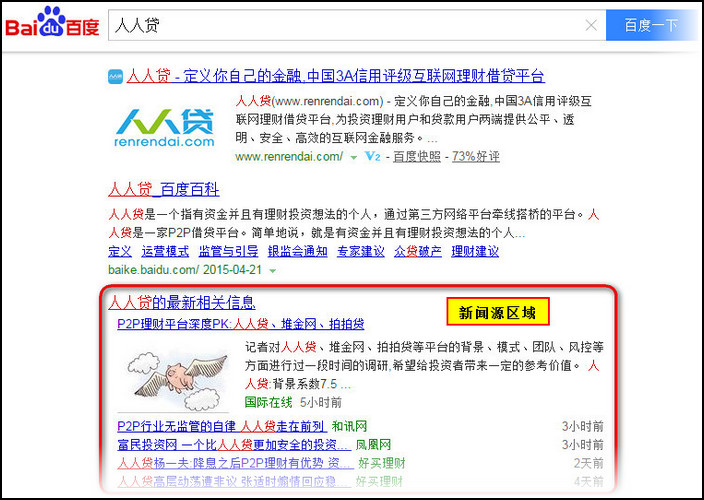This screenshot has height=500, width=704.
Task: Open the www.renrendai.com/ green URL
Action: (289, 157)
